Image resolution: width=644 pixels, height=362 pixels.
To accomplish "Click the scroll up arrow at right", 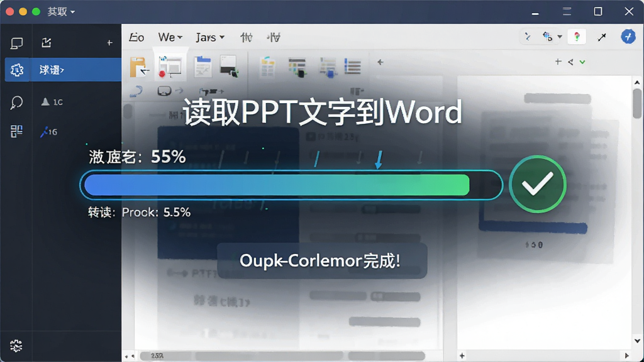I will coord(637,82).
